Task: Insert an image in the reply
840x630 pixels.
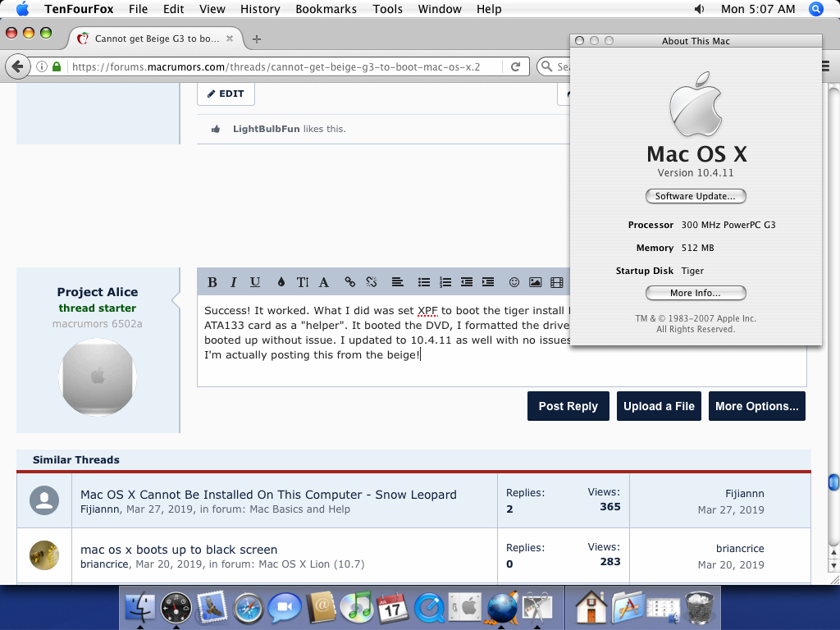Action: tap(535, 282)
